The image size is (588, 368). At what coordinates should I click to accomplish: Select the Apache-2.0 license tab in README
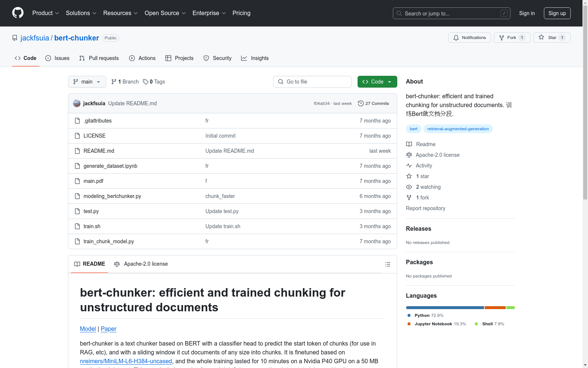coord(141,264)
